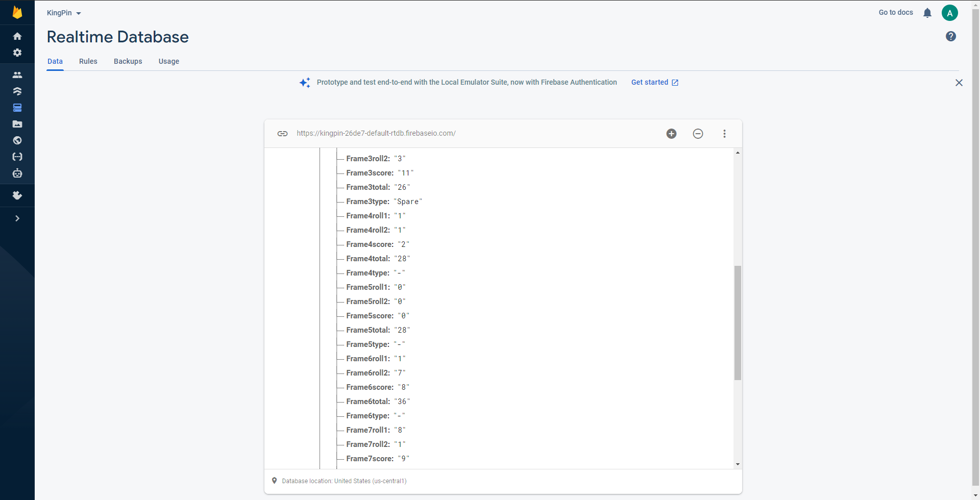The height and width of the screenshot is (500, 980).
Task: Select Frame6total value "36"
Action: click(402, 402)
